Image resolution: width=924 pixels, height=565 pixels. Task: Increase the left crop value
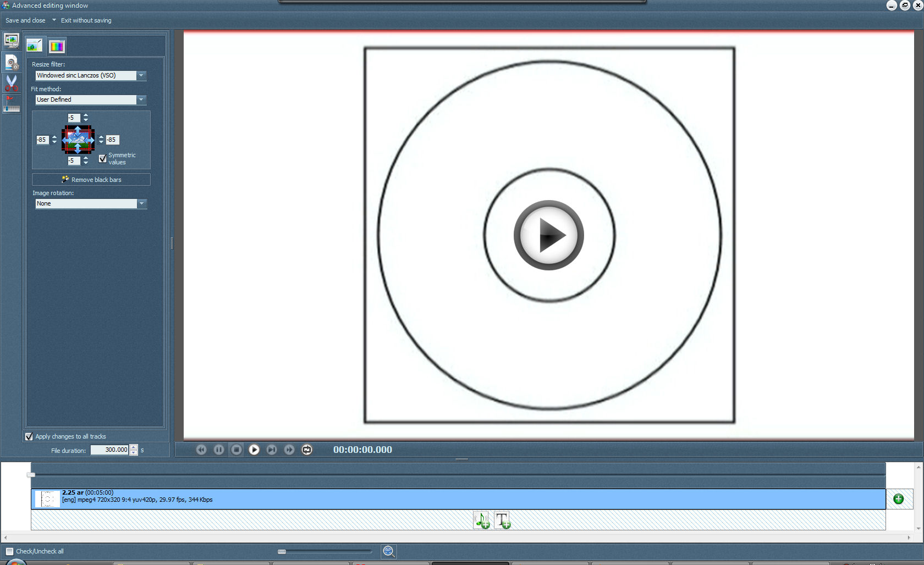(x=54, y=137)
